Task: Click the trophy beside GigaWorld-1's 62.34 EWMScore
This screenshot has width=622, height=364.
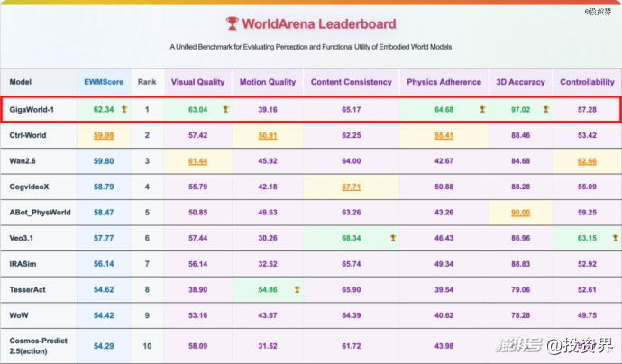Action: pyautogui.click(x=123, y=109)
